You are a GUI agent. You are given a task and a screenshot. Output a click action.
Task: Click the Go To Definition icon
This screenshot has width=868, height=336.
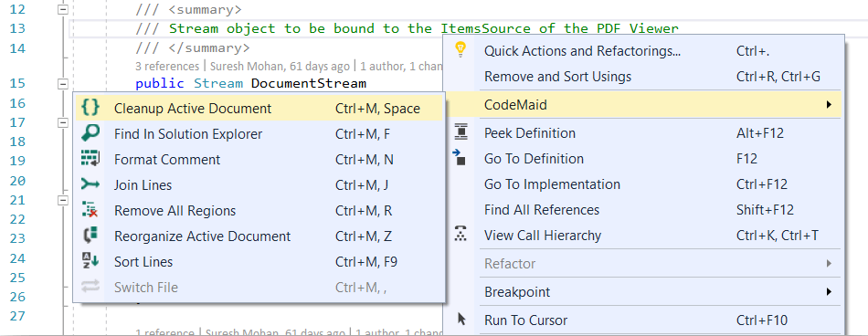pos(460,157)
